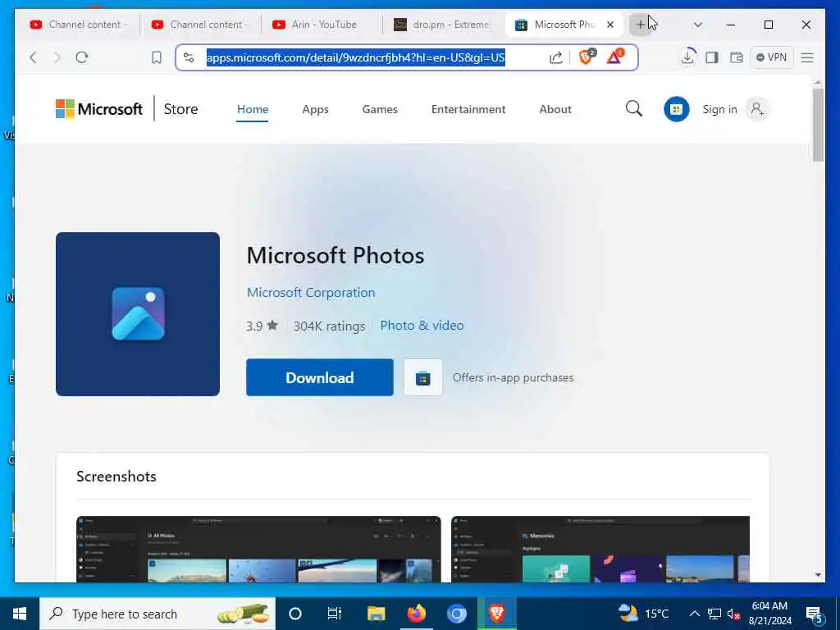Click the 3.9 star rating

[x=262, y=326]
